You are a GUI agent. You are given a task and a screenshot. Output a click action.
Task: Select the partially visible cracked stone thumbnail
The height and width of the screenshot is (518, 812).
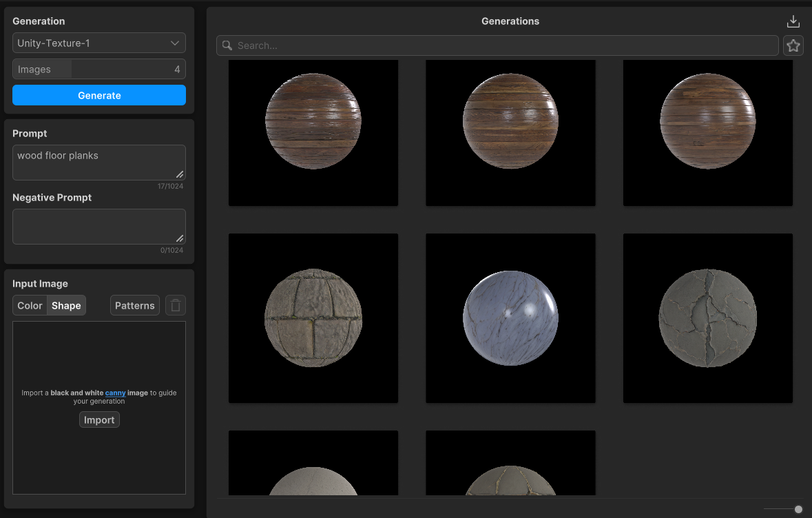coord(510,463)
